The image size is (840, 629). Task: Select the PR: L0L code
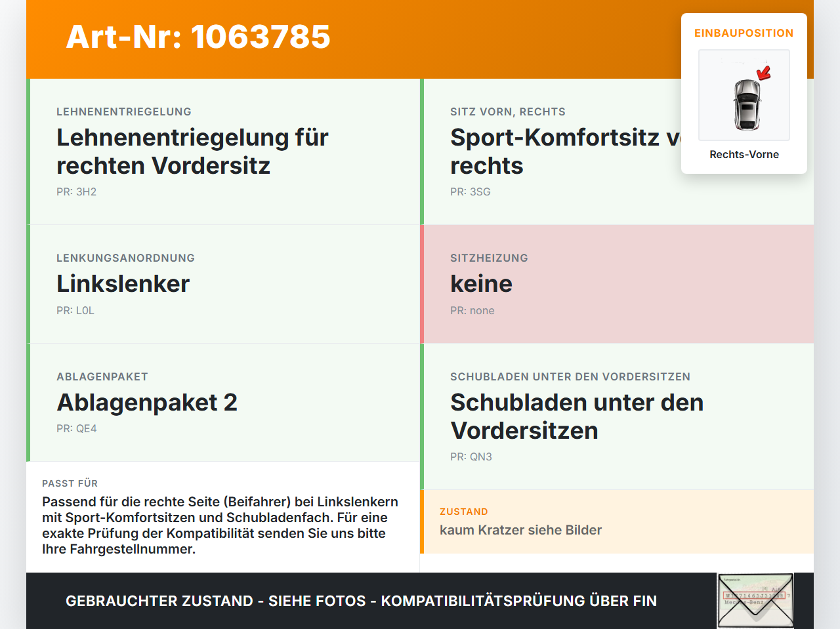[75, 310]
